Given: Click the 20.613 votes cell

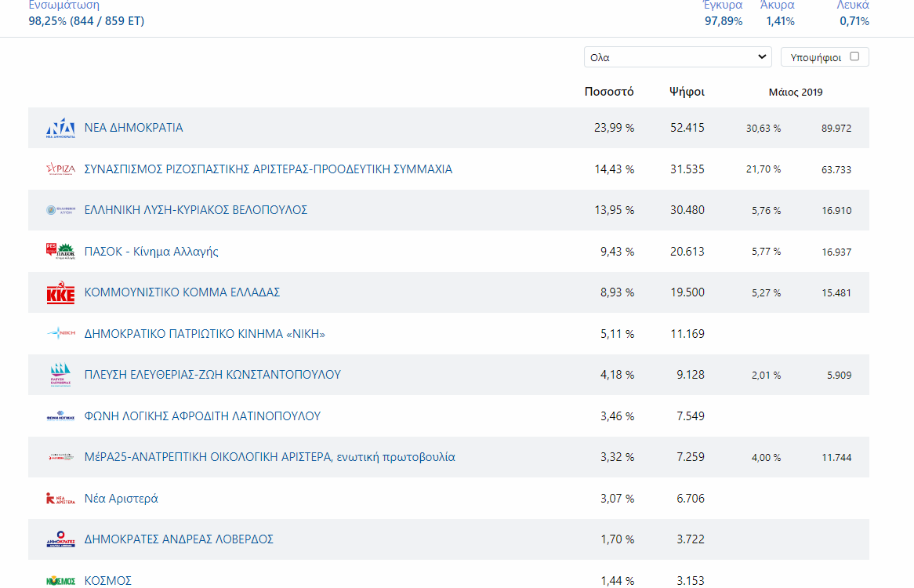Looking at the screenshot, I should click(x=687, y=252).
